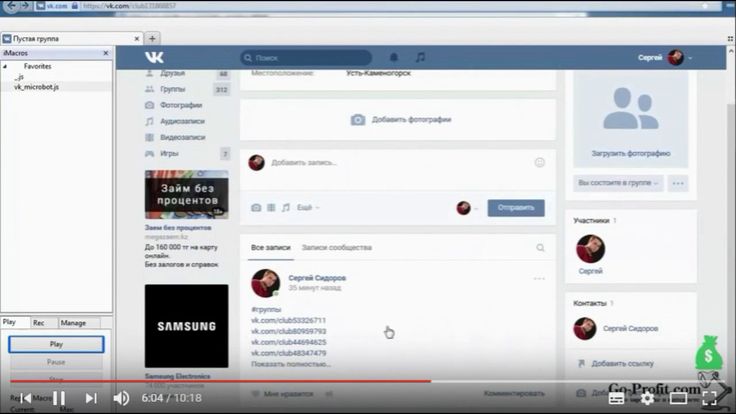Image resolution: width=736 pixels, height=414 pixels.
Task: Open link vk.com/club53326711
Action: [x=288, y=320]
